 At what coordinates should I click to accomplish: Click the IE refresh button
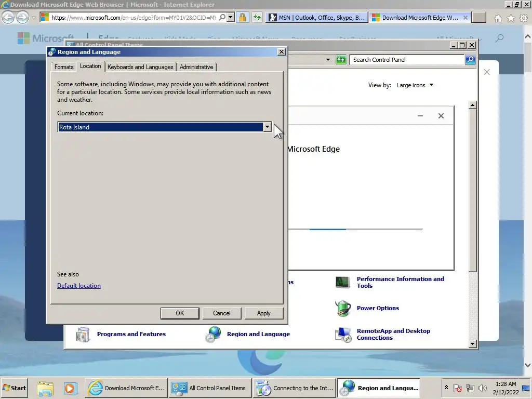pos(257,17)
